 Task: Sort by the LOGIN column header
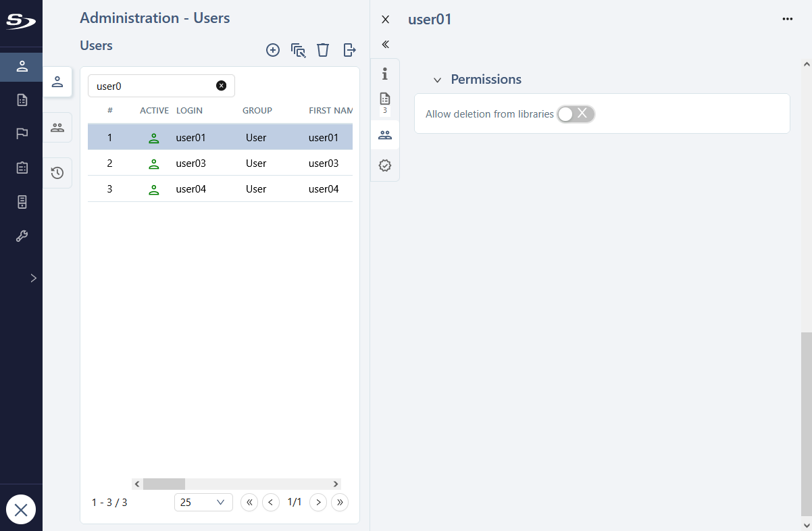[189, 110]
